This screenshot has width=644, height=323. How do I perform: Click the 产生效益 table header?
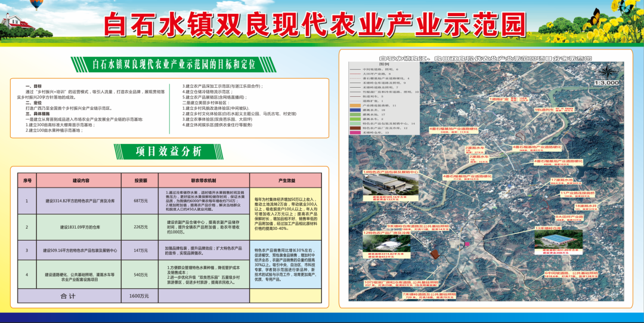click(x=286, y=180)
